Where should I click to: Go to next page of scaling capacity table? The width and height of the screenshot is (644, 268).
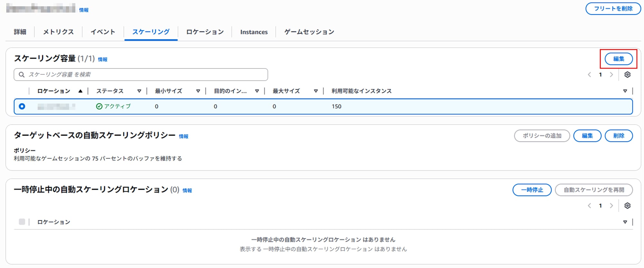[x=611, y=75]
